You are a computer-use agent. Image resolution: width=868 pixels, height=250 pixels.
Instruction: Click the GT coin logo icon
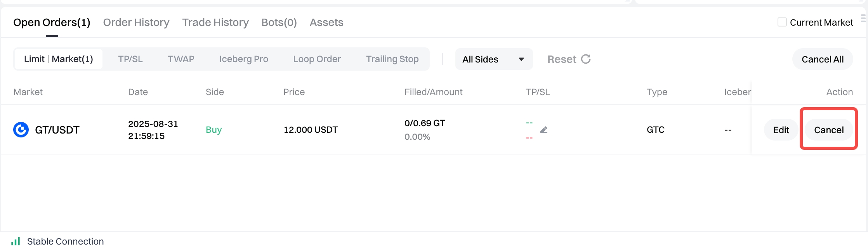(x=21, y=130)
